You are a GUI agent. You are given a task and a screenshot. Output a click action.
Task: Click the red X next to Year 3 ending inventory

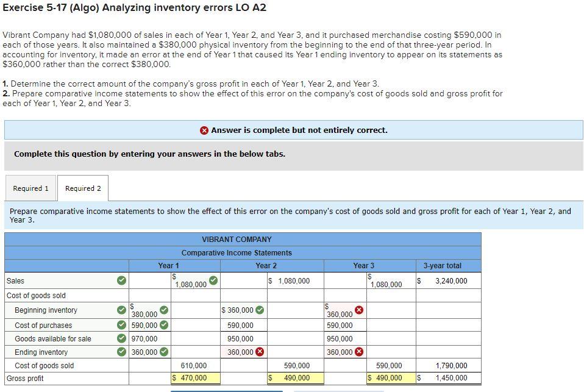tap(359, 352)
